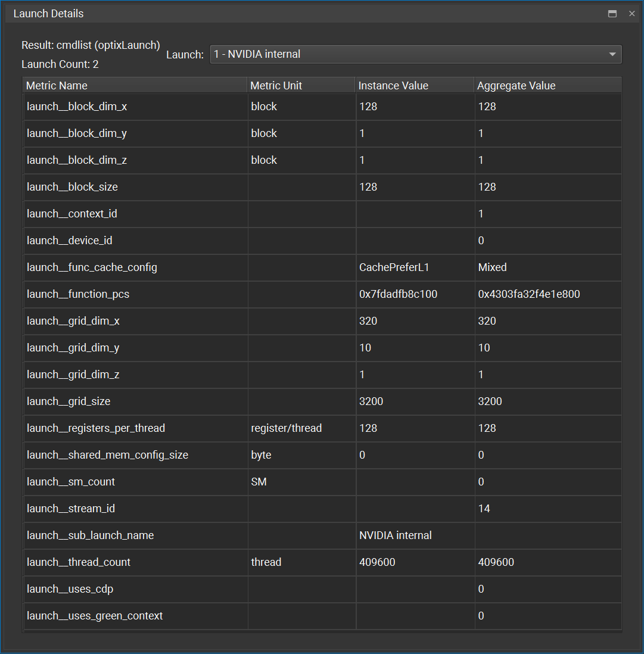The image size is (644, 654).
Task: Close the Launch Details panel
Action: pyautogui.click(x=631, y=14)
